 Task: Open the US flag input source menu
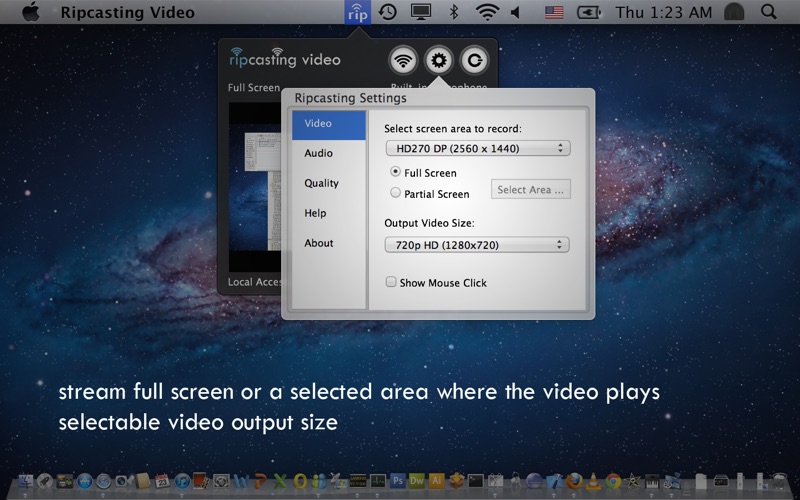coord(554,12)
